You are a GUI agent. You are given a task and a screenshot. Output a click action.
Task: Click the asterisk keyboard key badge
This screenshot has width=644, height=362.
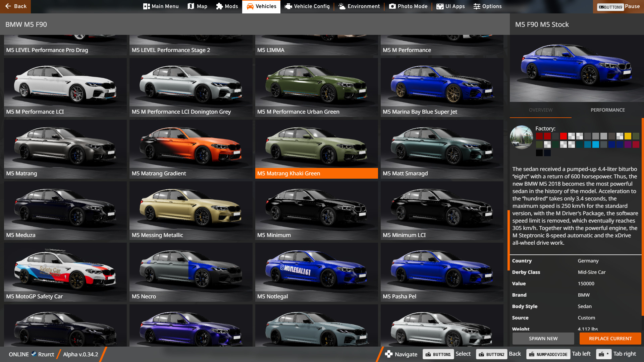604,354
